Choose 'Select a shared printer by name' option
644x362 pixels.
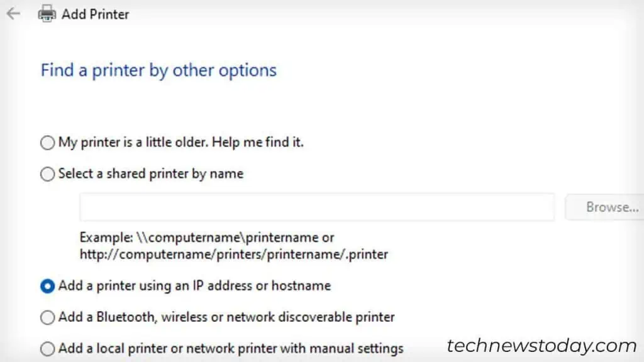pyautogui.click(x=47, y=174)
